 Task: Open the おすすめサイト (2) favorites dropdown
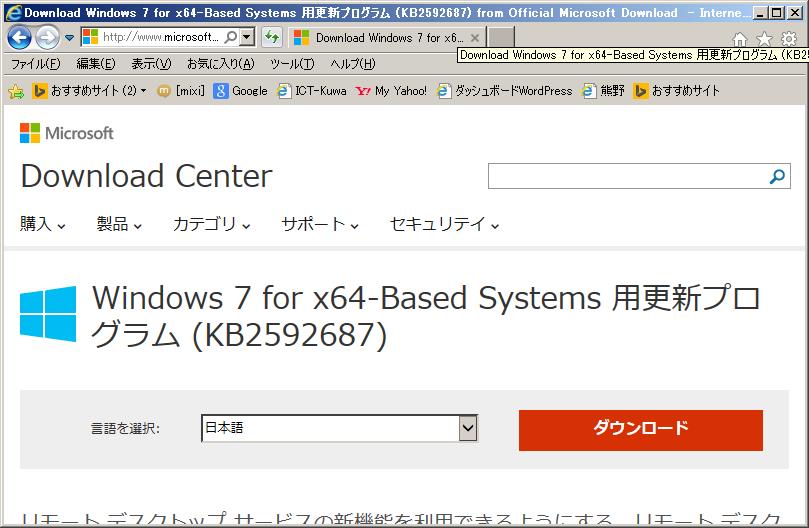tap(89, 91)
